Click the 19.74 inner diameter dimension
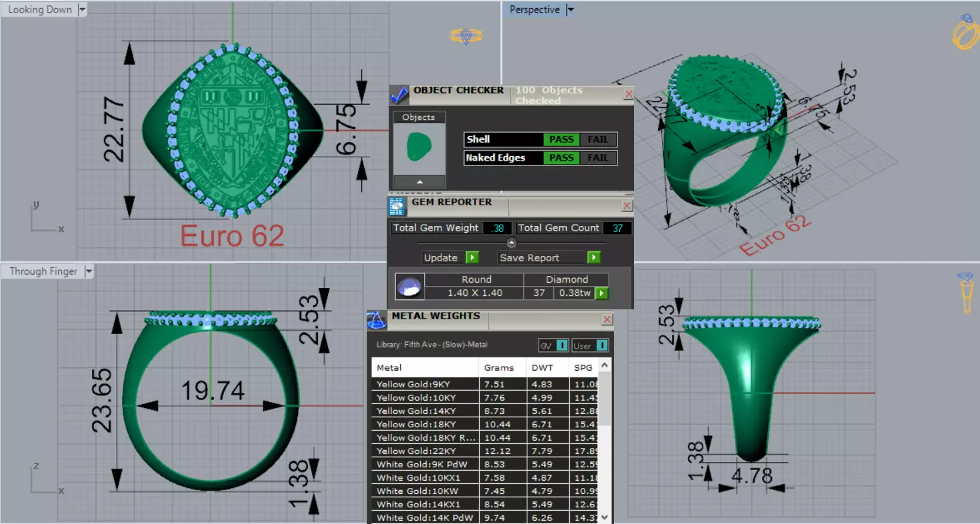Viewport: 980px width, 524px height. tap(213, 391)
